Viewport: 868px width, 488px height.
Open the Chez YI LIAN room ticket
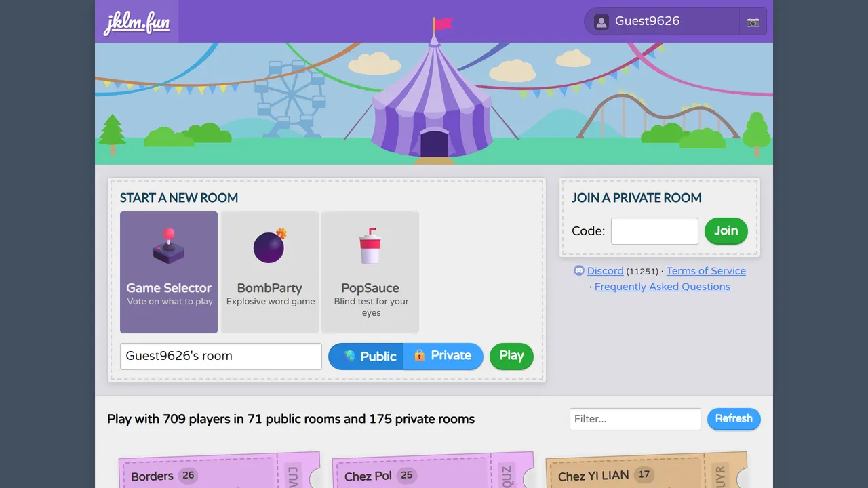(x=647, y=470)
